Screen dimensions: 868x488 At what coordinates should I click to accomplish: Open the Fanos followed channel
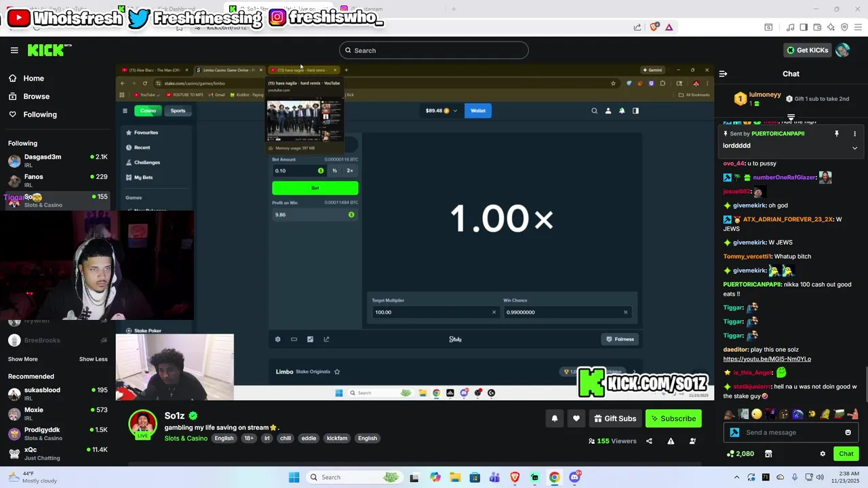(58, 180)
